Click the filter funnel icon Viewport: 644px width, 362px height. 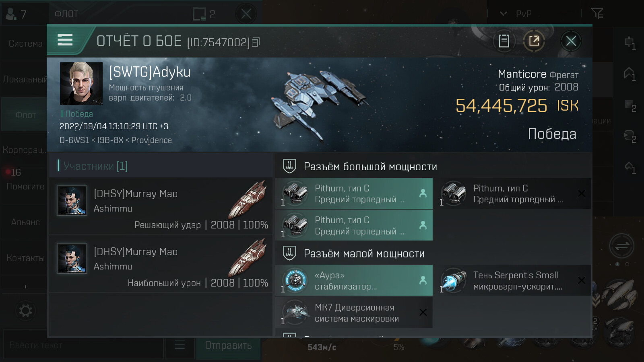pyautogui.click(x=597, y=14)
